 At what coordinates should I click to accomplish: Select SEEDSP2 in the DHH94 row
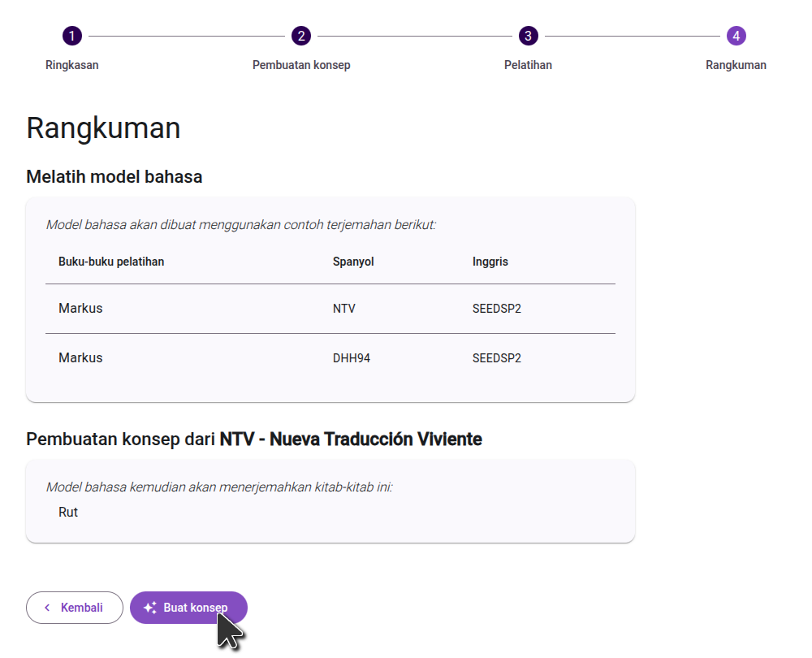tap(497, 358)
